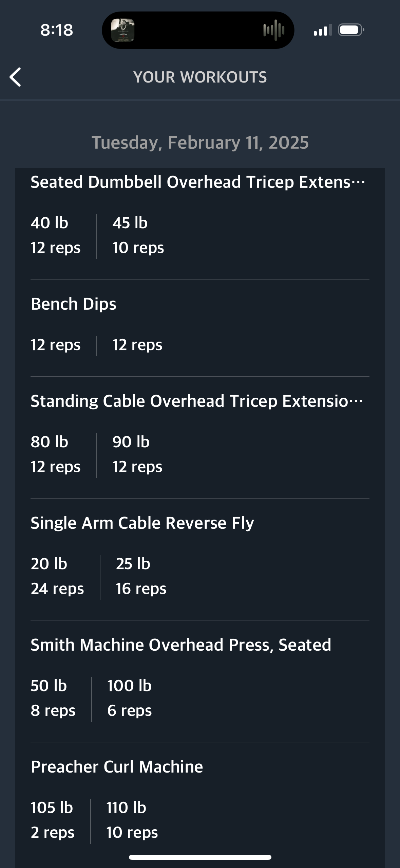Image resolution: width=400 pixels, height=868 pixels.
Task: Tap the Your Workouts title
Action: [200, 77]
